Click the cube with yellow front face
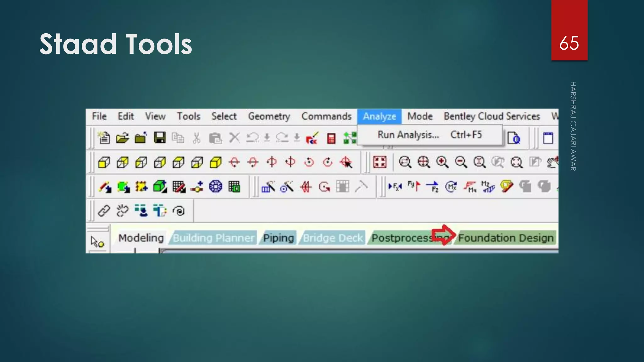This screenshot has height=362, width=644. (104, 162)
